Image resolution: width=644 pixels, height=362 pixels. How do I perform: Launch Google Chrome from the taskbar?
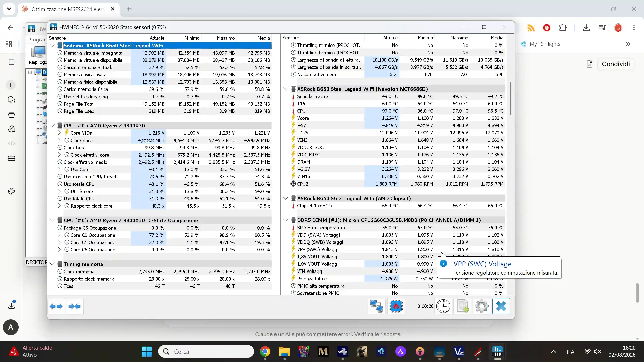[265, 351]
